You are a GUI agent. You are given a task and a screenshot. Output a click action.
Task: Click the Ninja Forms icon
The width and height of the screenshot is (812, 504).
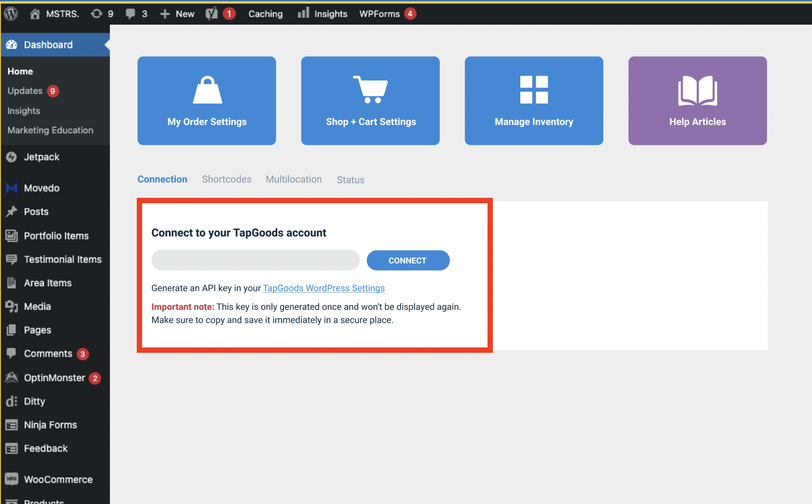point(11,425)
